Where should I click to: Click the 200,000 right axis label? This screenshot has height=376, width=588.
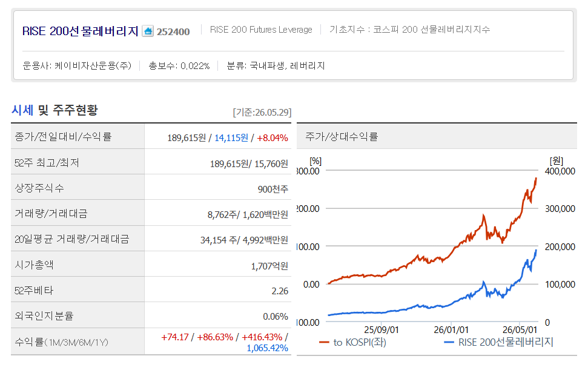click(x=560, y=246)
